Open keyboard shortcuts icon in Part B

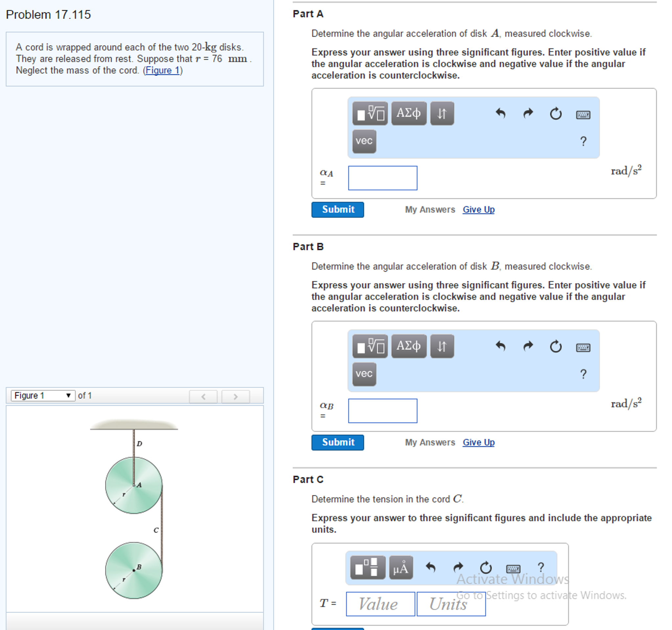(x=583, y=347)
